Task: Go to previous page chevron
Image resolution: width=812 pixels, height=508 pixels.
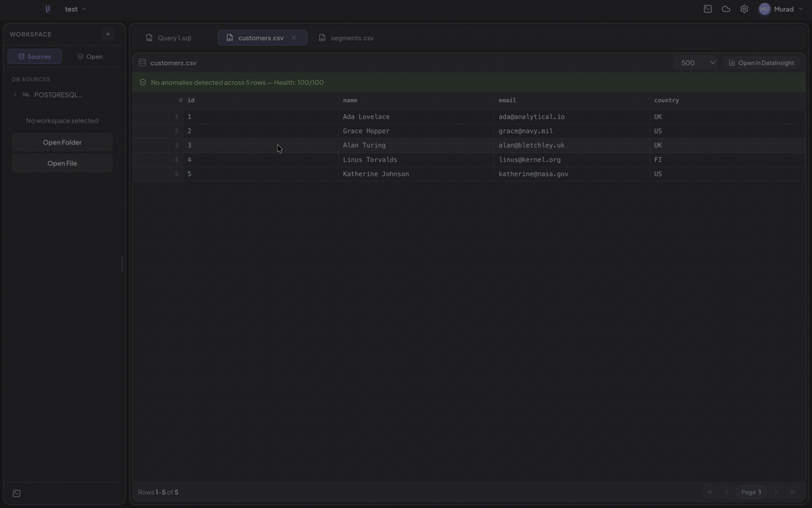Action: (726, 492)
